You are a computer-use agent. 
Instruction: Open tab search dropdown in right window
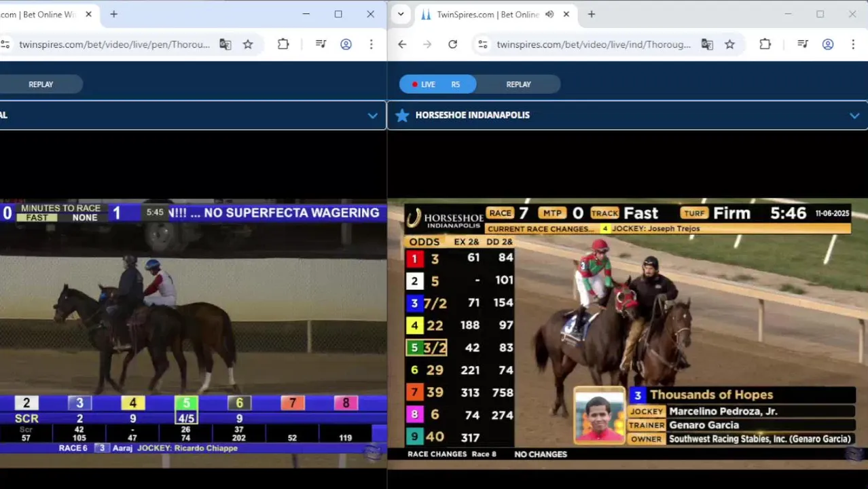401,14
